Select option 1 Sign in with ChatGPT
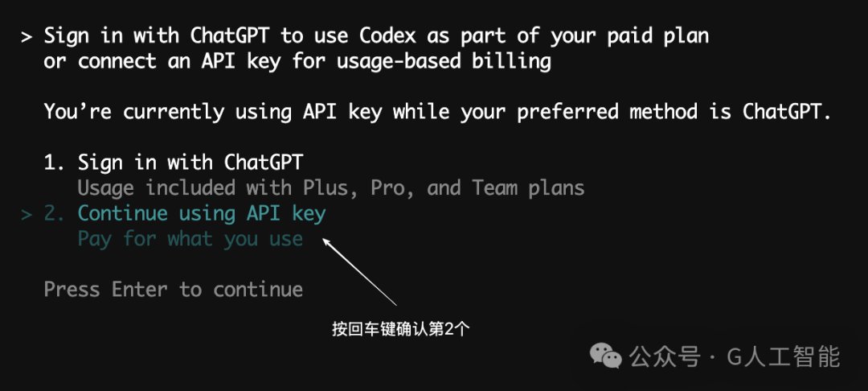The image size is (868, 391). pos(174,163)
